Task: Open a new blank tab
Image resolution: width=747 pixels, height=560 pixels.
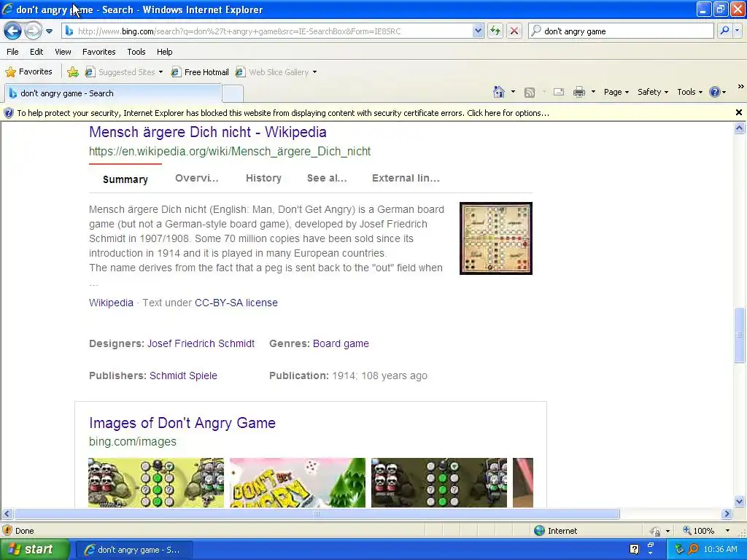Action: pos(233,94)
